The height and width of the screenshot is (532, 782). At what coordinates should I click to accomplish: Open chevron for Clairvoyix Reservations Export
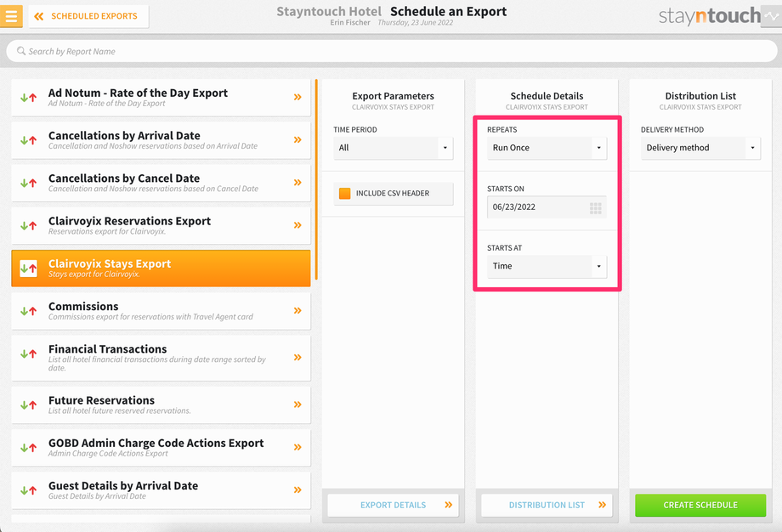(x=297, y=225)
